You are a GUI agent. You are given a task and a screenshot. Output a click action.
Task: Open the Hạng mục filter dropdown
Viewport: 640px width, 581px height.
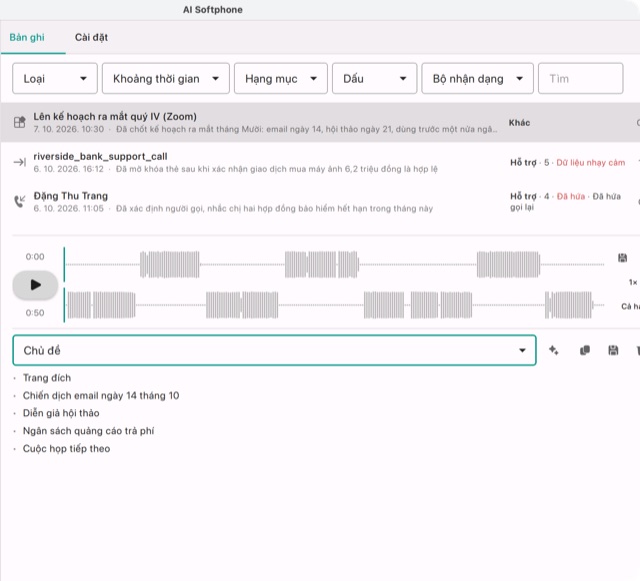[281, 78]
